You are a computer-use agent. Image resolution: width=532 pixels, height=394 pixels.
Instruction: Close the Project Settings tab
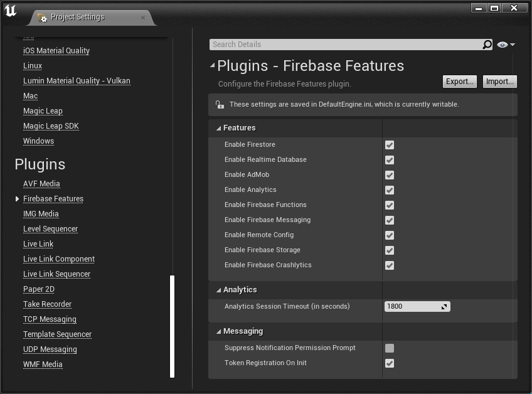[143, 18]
